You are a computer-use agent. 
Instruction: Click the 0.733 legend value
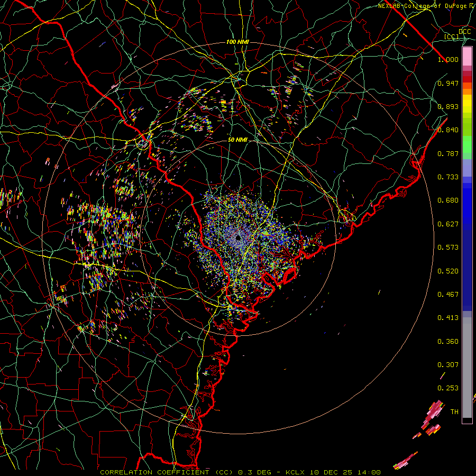point(448,177)
